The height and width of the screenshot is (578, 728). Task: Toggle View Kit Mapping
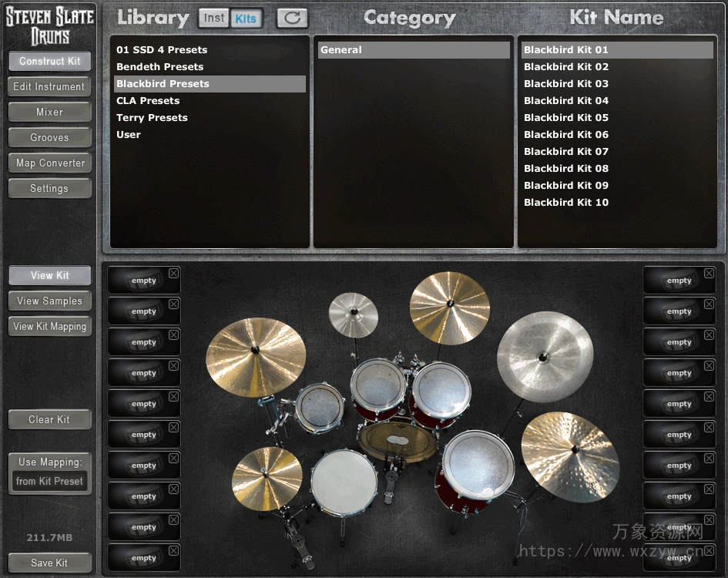pos(49,326)
